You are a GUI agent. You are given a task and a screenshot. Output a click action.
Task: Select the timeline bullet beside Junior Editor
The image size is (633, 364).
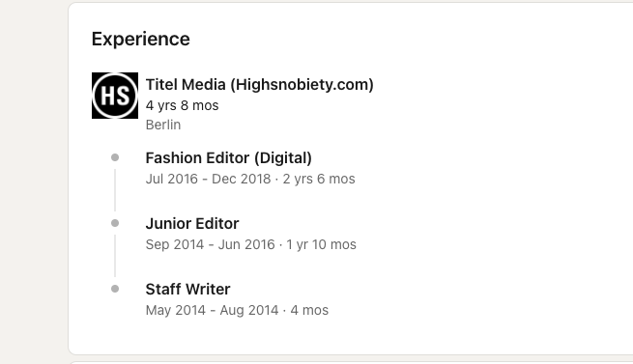(x=115, y=223)
